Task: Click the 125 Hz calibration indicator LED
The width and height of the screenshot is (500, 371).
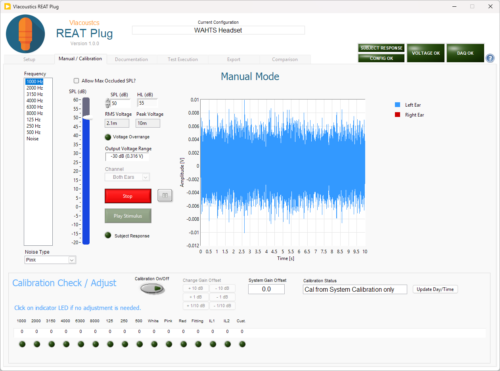Action: coord(110,344)
